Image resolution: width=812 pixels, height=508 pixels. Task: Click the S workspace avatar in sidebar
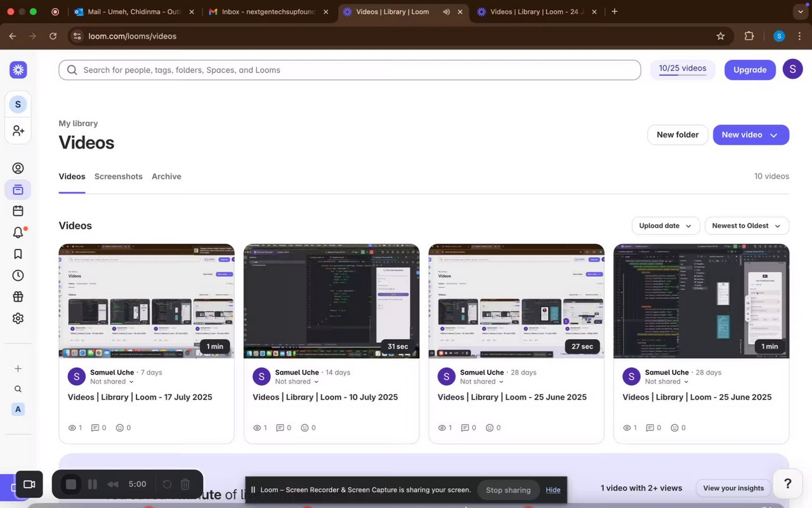(x=18, y=104)
